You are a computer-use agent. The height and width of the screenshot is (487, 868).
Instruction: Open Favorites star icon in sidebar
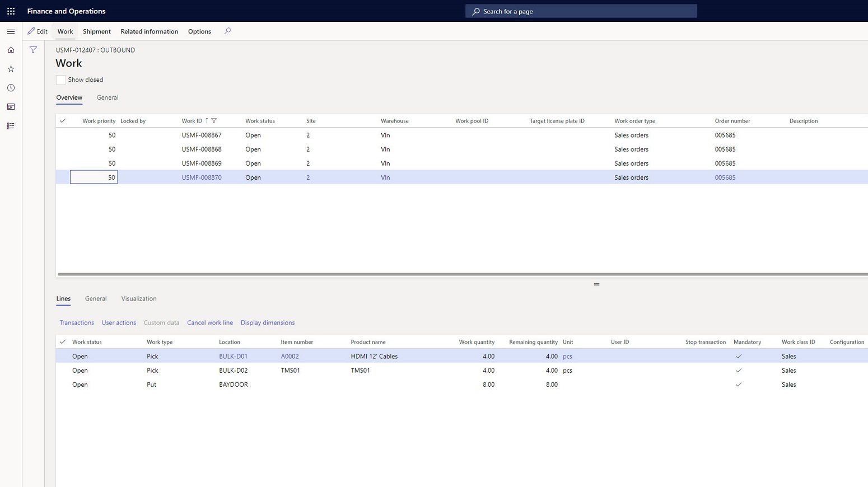11,69
